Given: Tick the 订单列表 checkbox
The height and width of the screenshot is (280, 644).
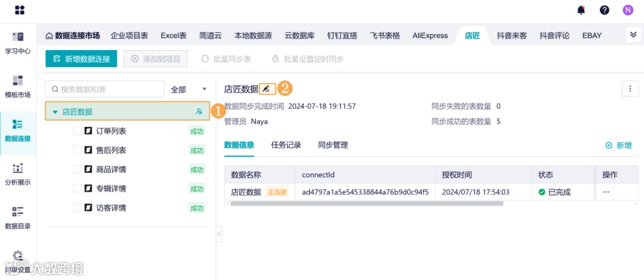Looking at the screenshot, I should (78, 131).
